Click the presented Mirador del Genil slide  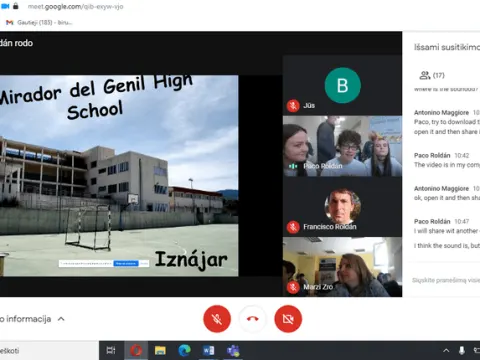(119, 176)
